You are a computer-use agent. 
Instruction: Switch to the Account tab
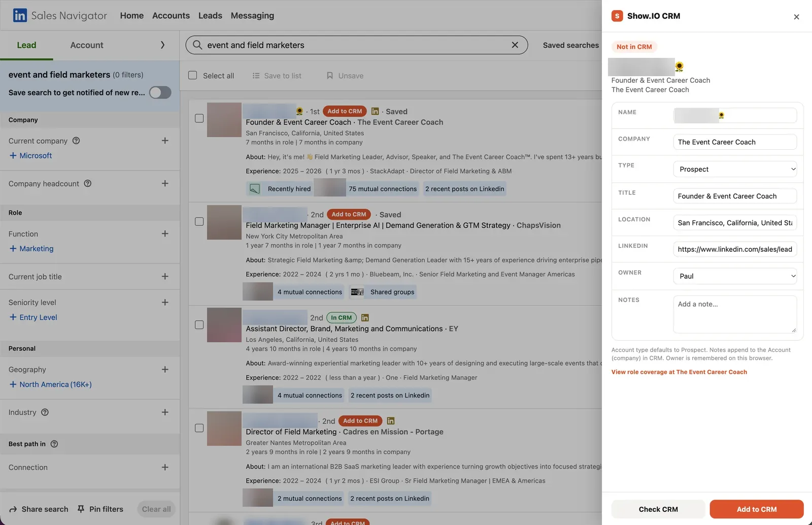(x=87, y=45)
